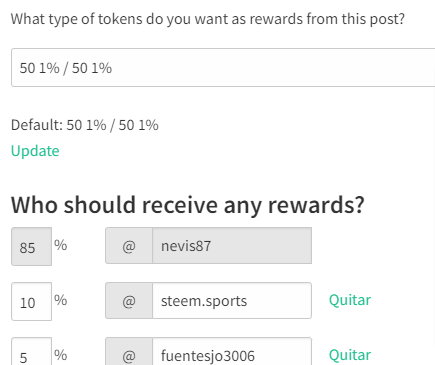Image resolution: width=435 pixels, height=365 pixels.
Task: Click the % sign next to 10
Action: 61,300
